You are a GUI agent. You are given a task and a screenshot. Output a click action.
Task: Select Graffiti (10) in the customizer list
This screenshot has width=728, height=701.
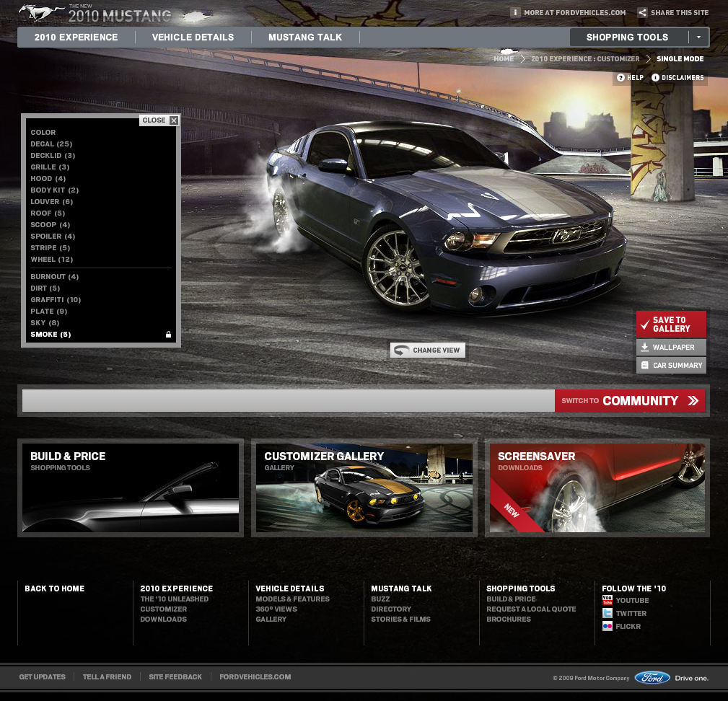(x=56, y=300)
